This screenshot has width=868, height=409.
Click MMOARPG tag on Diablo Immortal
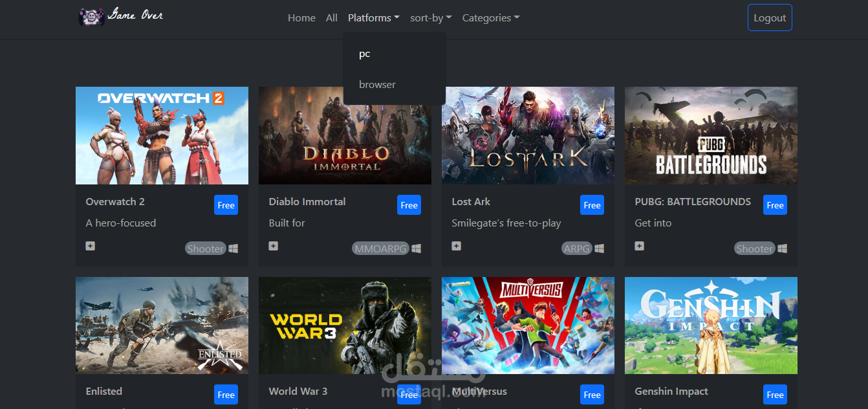381,249
